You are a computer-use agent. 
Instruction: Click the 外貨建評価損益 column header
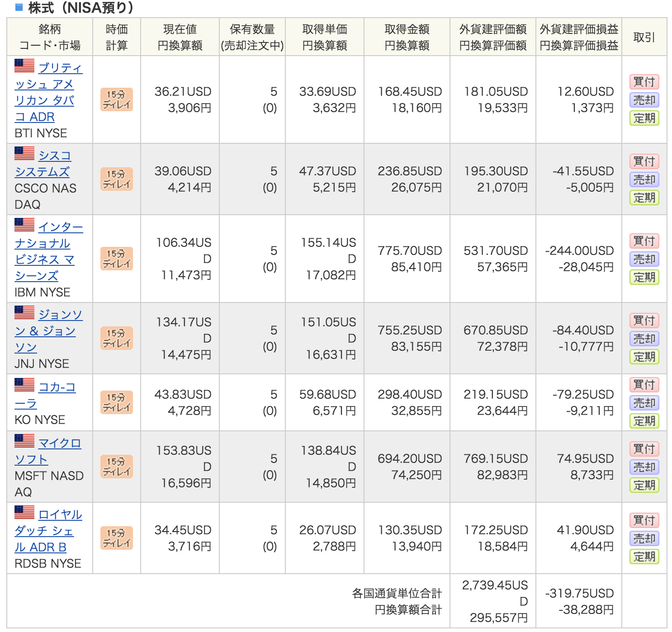579,37
